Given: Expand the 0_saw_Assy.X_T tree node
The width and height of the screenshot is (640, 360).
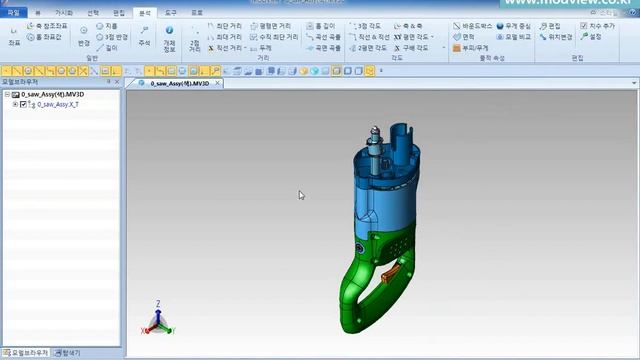Looking at the screenshot, I should pyautogui.click(x=15, y=104).
